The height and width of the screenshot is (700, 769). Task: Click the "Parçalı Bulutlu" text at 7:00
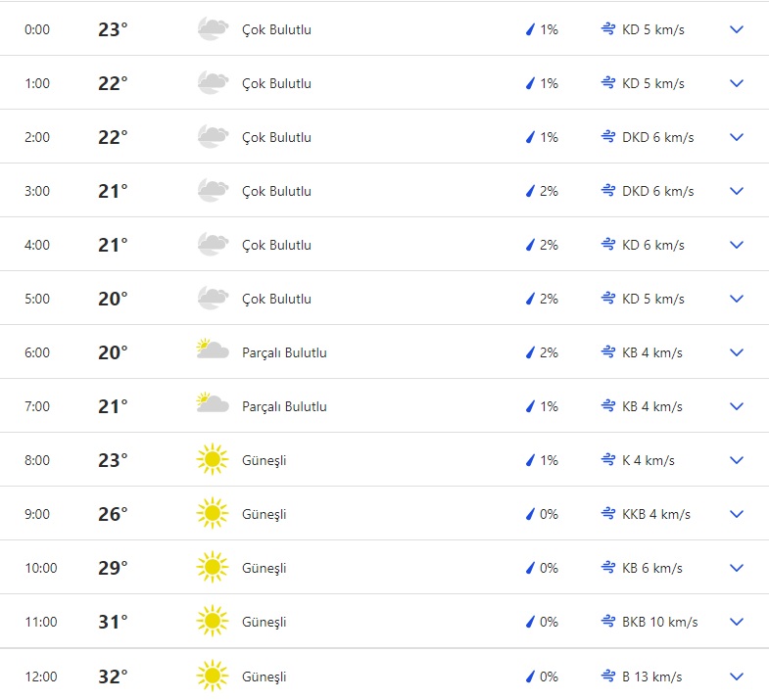point(284,406)
